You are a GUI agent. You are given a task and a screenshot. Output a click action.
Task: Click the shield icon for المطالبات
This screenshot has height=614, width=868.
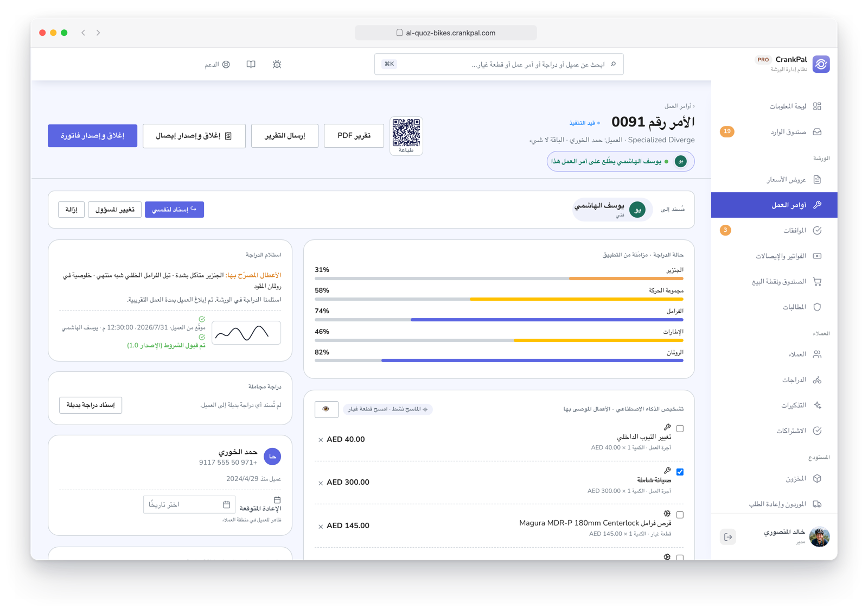817,307
